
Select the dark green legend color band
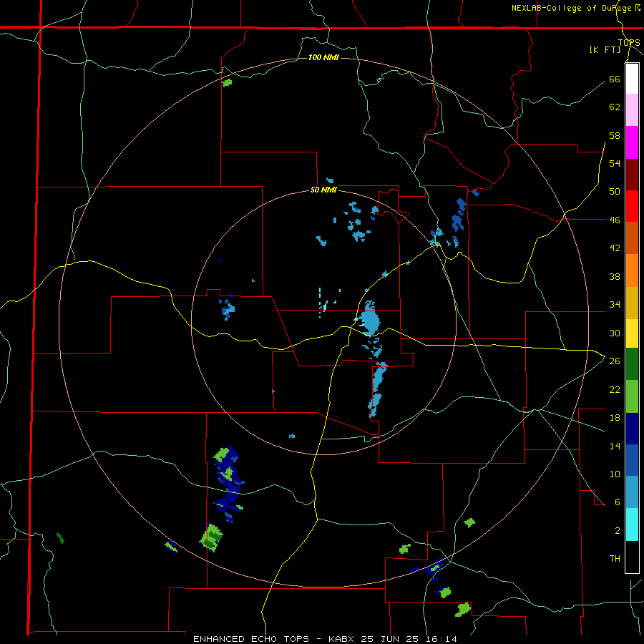click(632, 364)
